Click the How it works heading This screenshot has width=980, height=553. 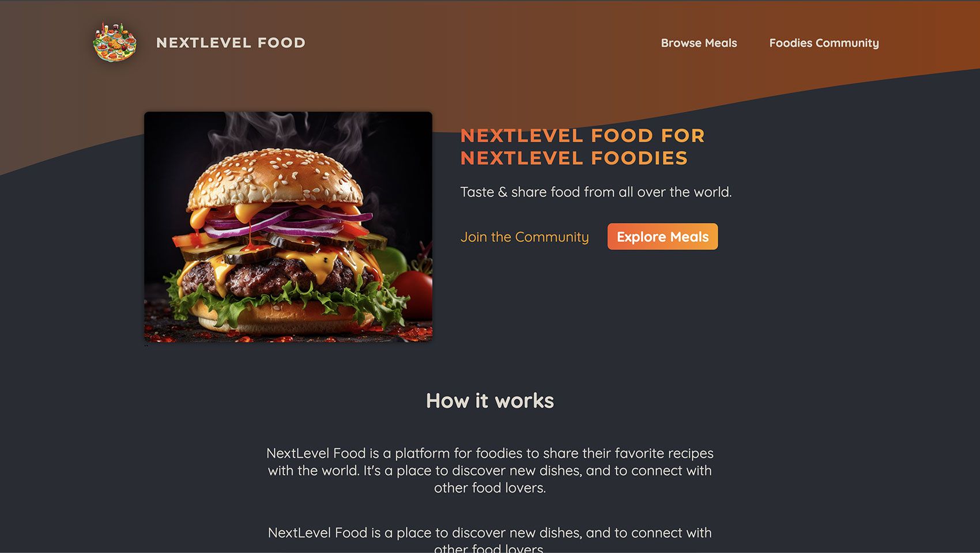[x=490, y=400]
